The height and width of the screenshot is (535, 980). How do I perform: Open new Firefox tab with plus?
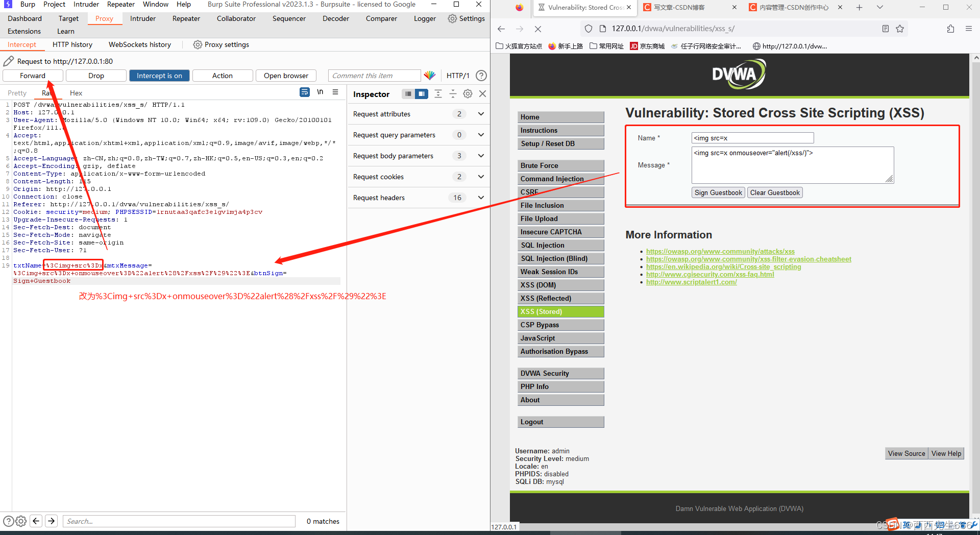pyautogui.click(x=859, y=7)
